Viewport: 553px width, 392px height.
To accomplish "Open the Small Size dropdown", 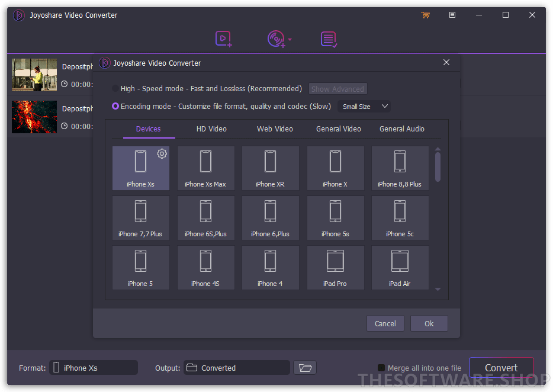I will [364, 106].
